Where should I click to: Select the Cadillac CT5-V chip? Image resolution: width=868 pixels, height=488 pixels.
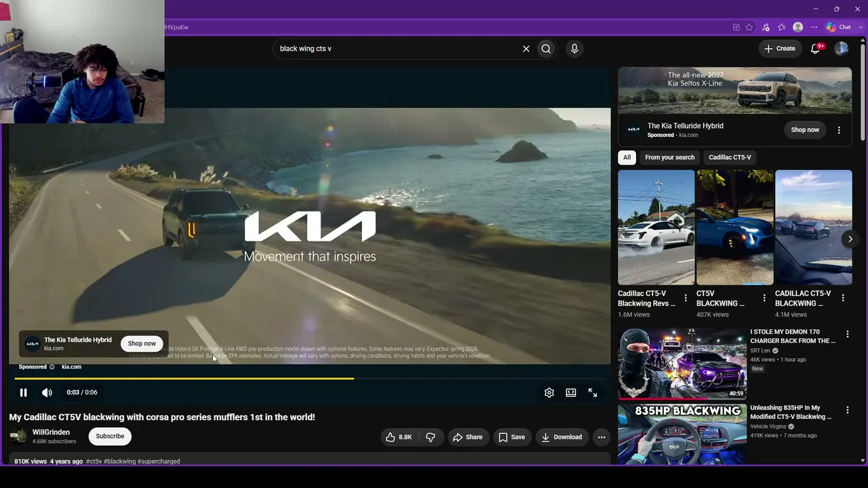(730, 157)
